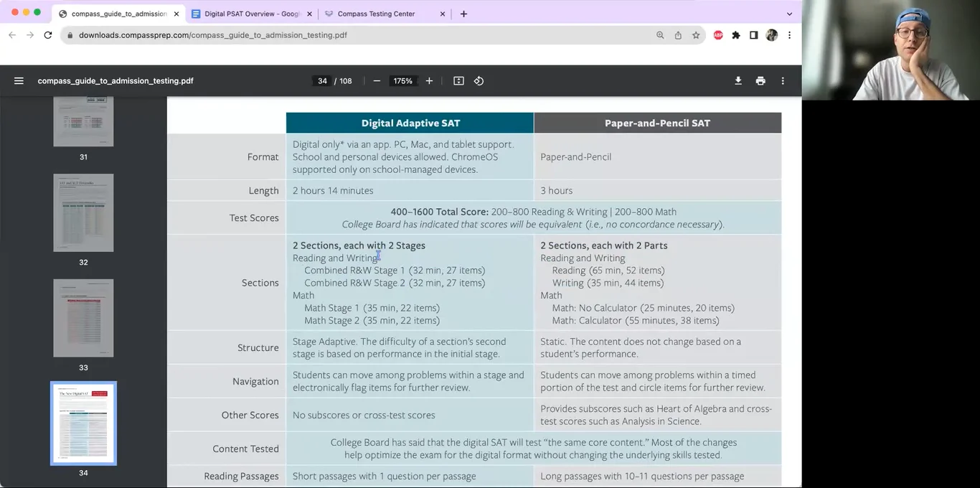The image size is (980, 488).
Task: Click the Structure row label
Action: coord(258,347)
